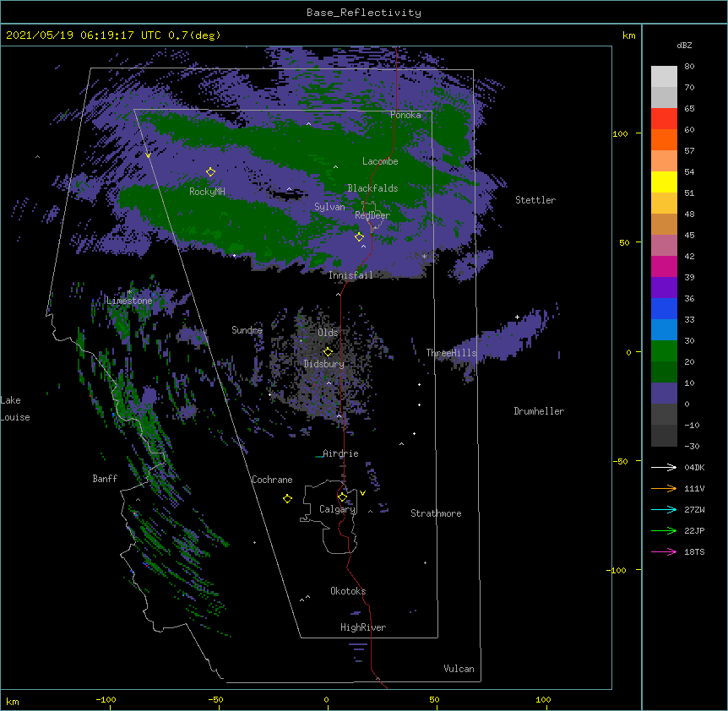Click the dBZ legend heading
The image size is (728, 711).
point(684,46)
